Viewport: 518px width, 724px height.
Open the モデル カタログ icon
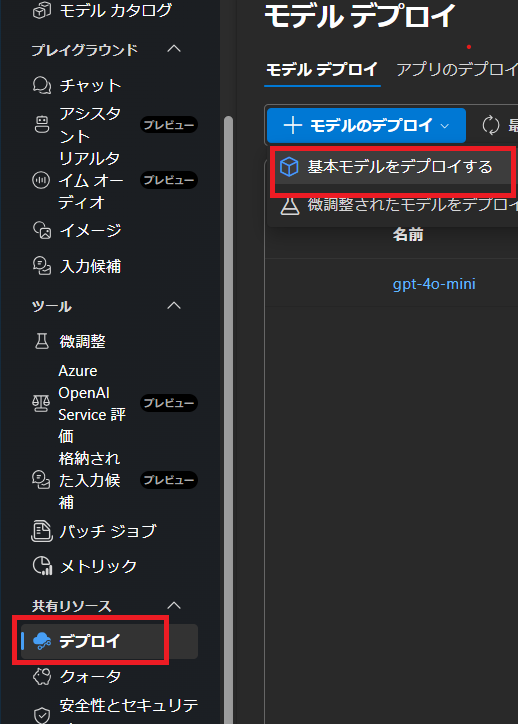(42, 11)
